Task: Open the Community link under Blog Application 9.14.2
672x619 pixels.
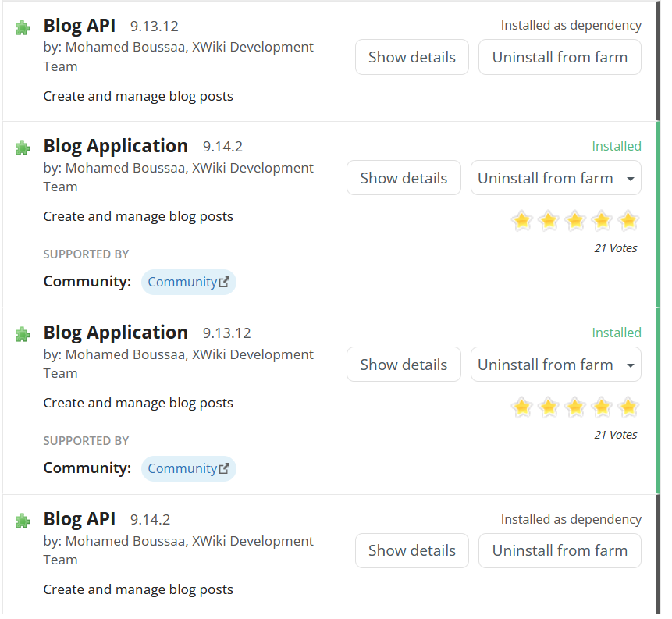Action: [x=189, y=282]
